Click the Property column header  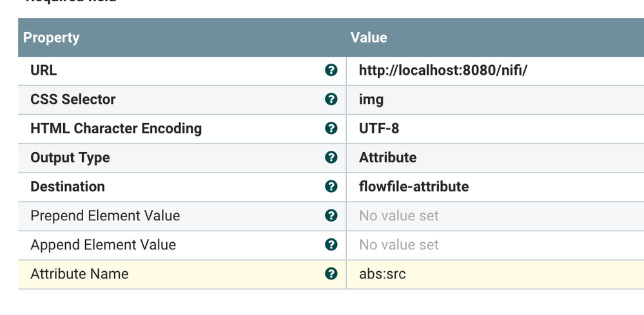[52, 37]
